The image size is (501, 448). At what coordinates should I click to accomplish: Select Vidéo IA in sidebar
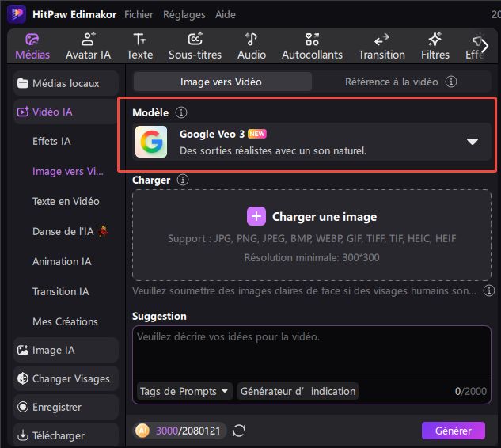pyautogui.click(x=66, y=112)
